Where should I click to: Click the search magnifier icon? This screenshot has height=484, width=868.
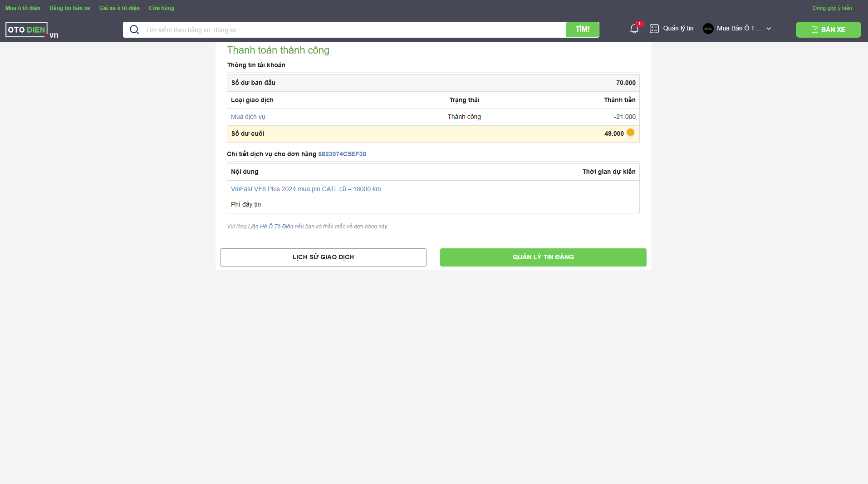tap(134, 30)
